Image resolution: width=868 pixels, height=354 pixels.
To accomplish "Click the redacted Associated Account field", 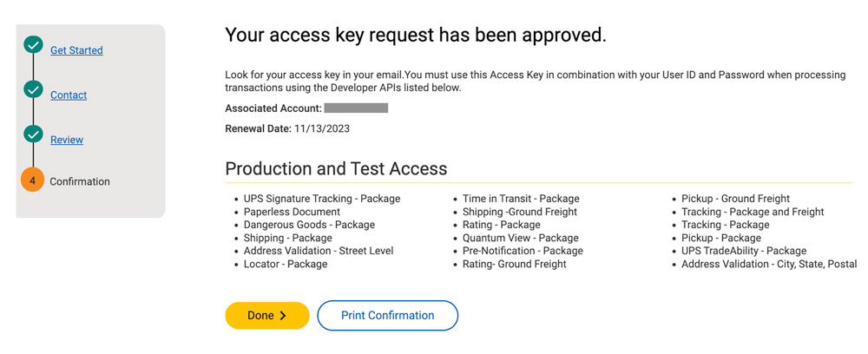I will point(356,108).
